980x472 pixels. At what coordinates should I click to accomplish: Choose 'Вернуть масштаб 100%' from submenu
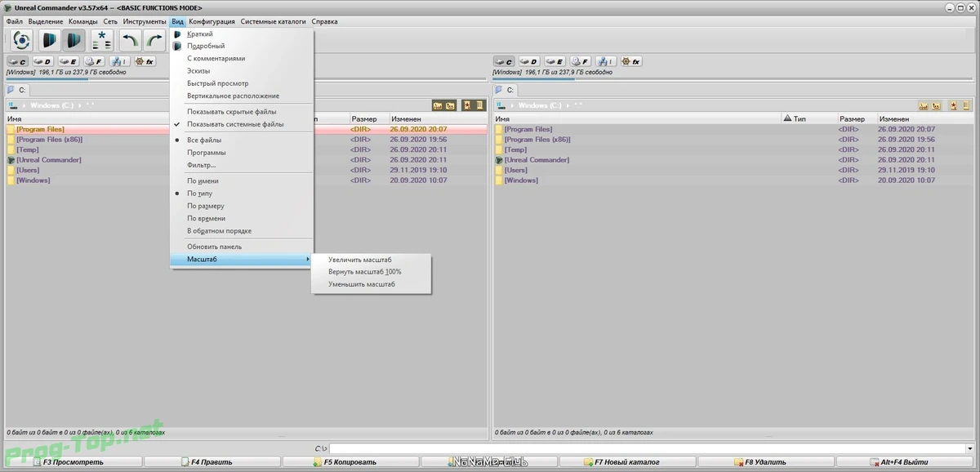click(x=372, y=272)
